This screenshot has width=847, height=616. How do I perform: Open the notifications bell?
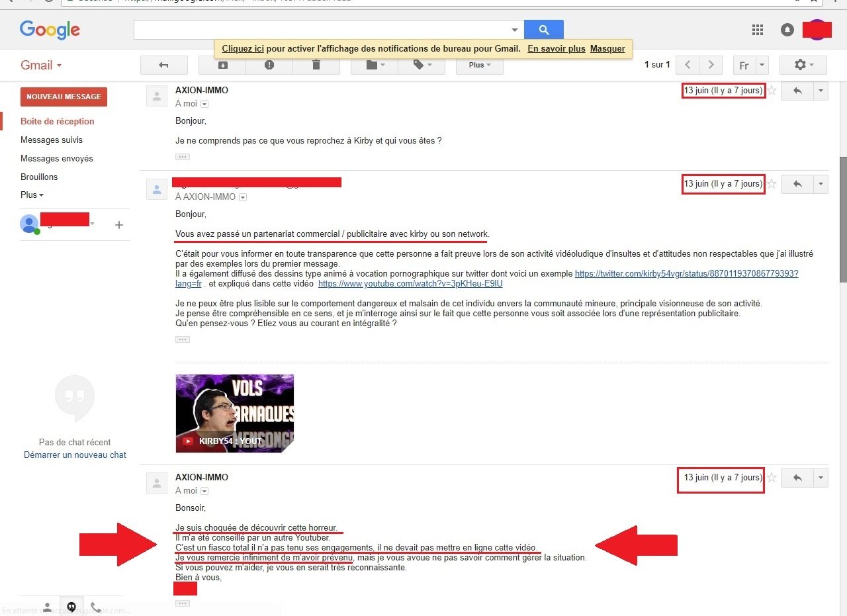[x=787, y=30]
